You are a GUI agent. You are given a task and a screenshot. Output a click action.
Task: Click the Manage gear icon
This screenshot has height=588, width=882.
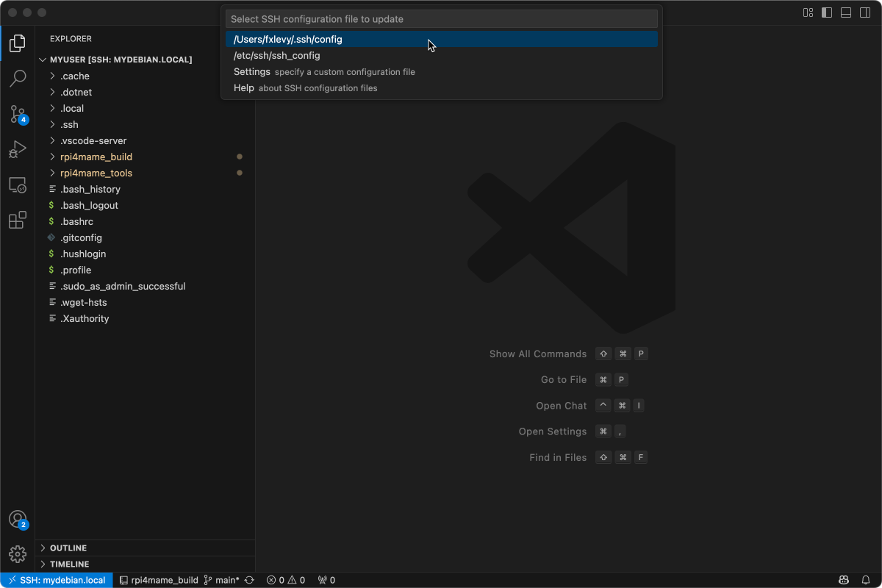[17, 553]
